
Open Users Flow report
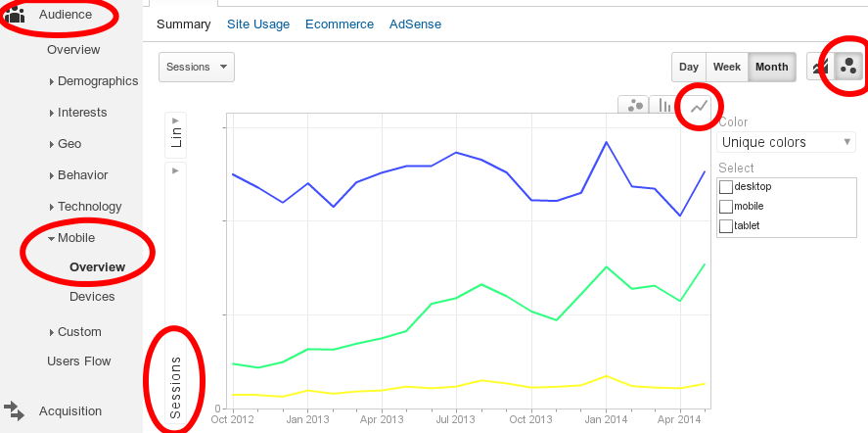click(x=79, y=361)
